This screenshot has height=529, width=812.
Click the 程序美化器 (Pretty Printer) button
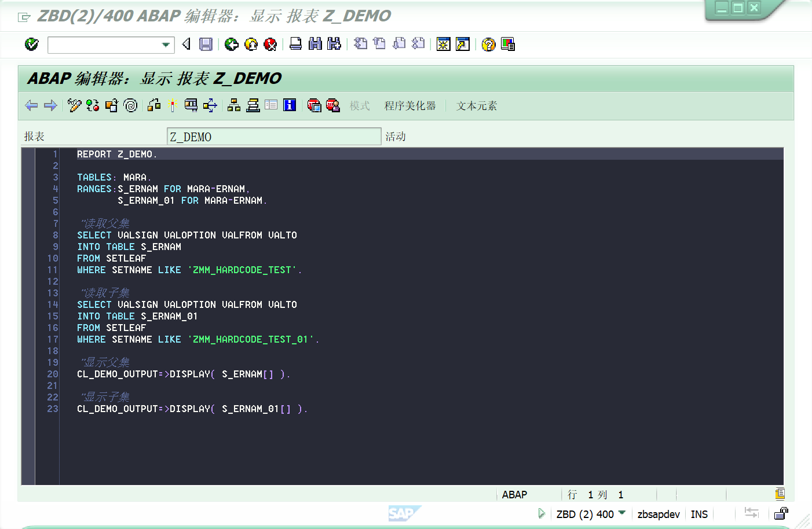(411, 106)
